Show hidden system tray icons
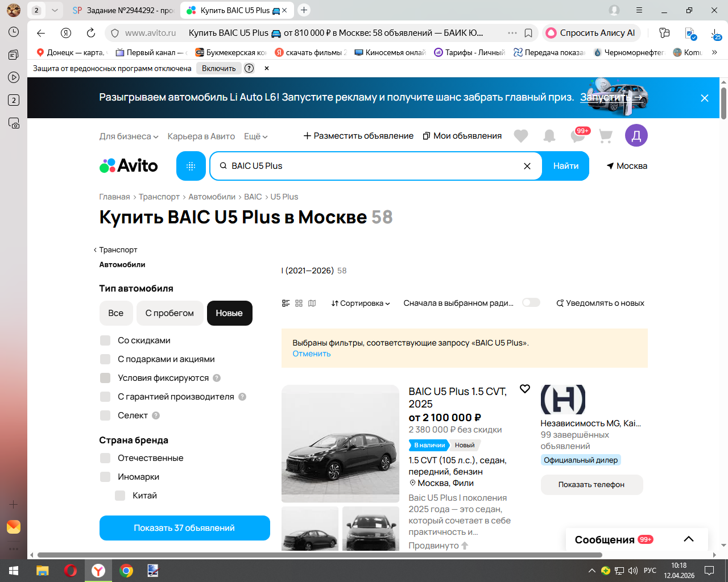The height and width of the screenshot is (582, 728). coord(592,571)
